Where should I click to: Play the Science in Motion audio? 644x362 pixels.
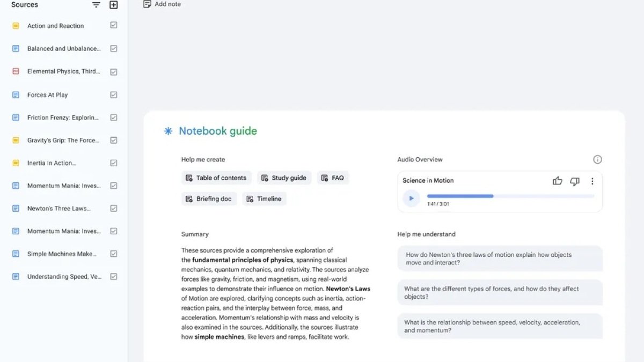[411, 198]
